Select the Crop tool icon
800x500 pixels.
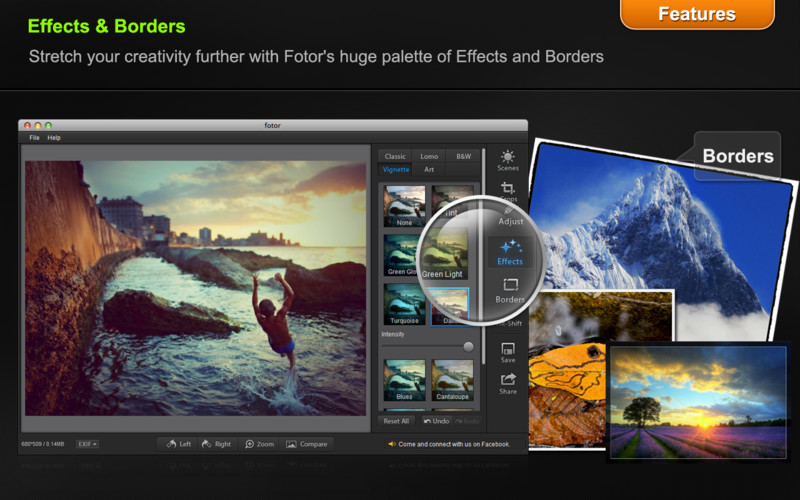pyautogui.click(x=507, y=188)
